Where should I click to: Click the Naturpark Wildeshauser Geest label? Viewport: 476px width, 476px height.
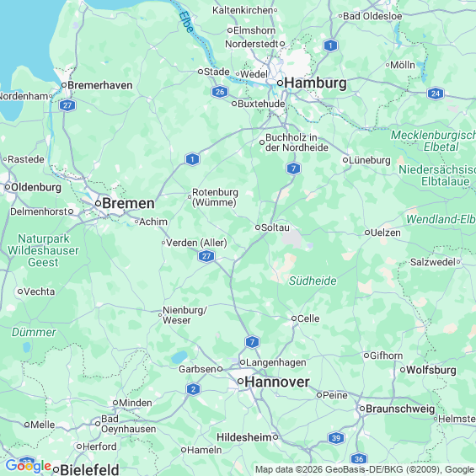click(x=44, y=250)
